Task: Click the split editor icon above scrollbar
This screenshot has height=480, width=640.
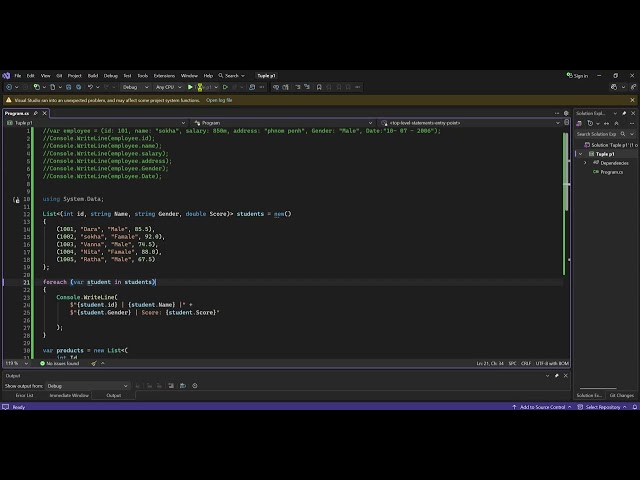Action: point(567,122)
